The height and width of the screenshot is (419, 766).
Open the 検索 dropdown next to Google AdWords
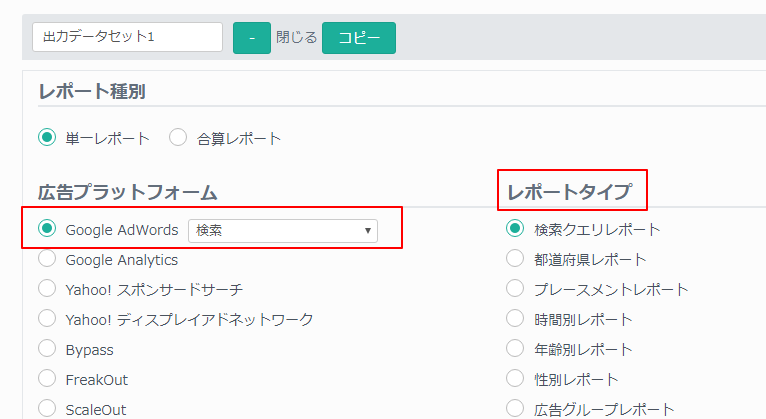pyautogui.click(x=283, y=230)
